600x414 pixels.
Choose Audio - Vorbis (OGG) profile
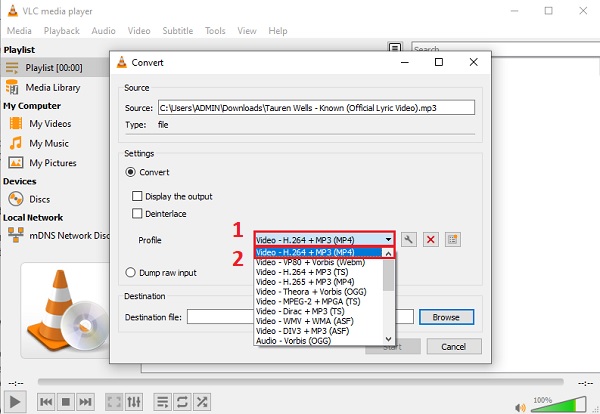tap(318, 341)
